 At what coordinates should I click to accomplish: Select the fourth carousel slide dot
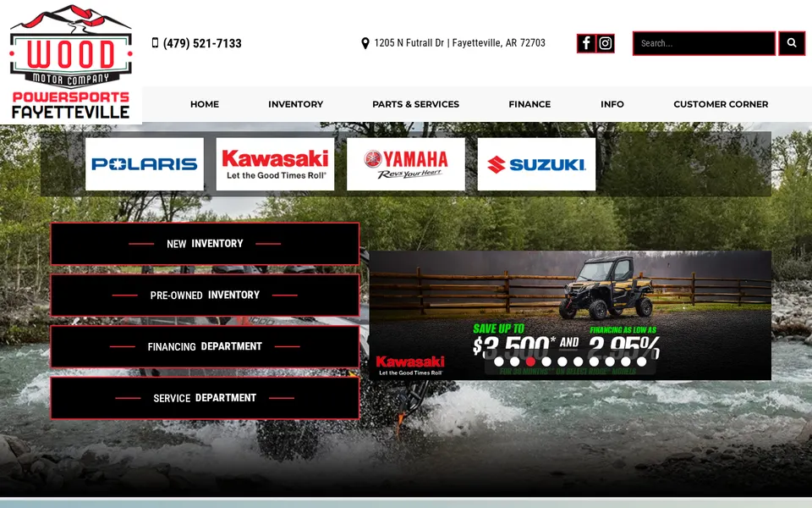pyautogui.click(x=546, y=362)
